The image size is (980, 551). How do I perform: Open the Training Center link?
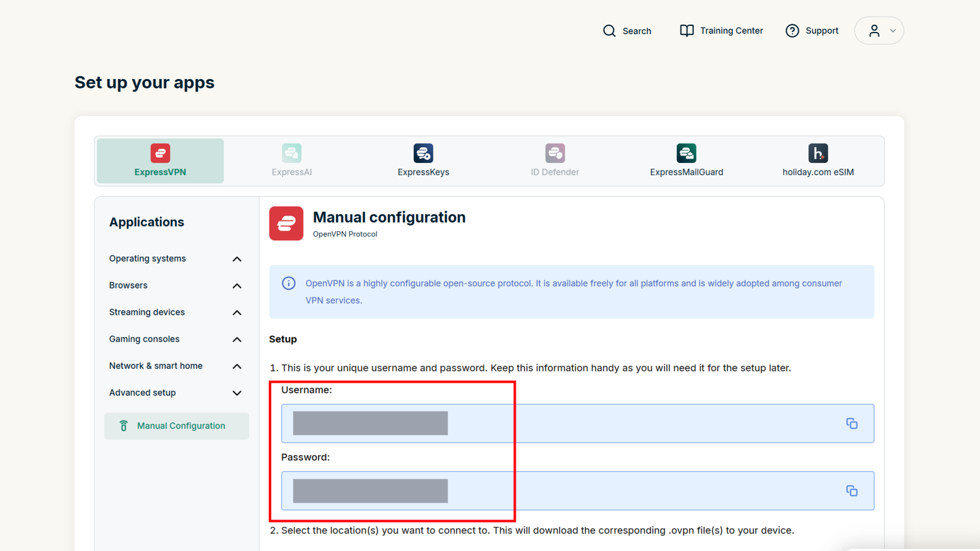pyautogui.click(x=731, y=31)
